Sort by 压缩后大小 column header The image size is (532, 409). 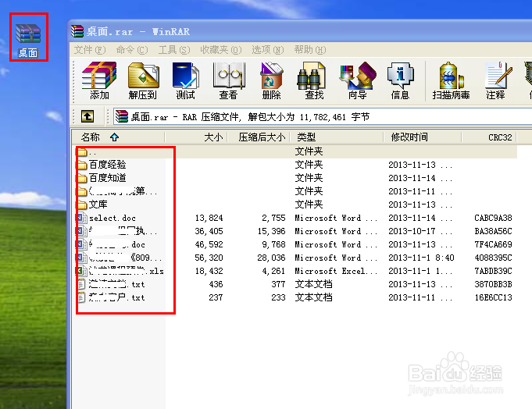(259, 137)
